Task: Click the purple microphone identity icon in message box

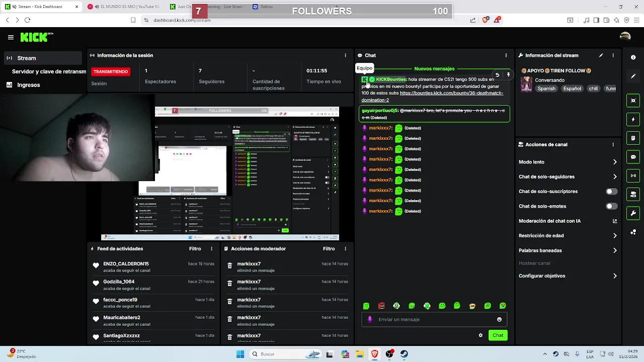Action: point(370,319)
